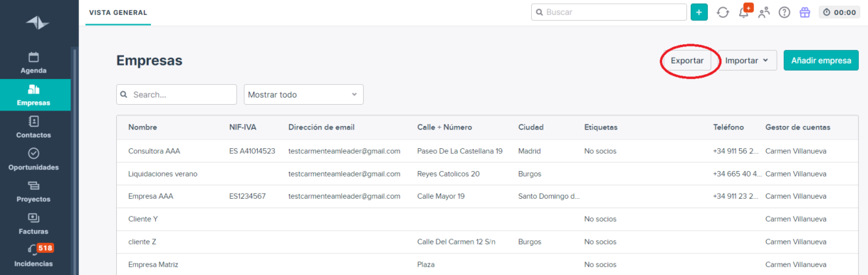Open the gift icon in the top bar
868x275 pixels.
coord(805,12)
